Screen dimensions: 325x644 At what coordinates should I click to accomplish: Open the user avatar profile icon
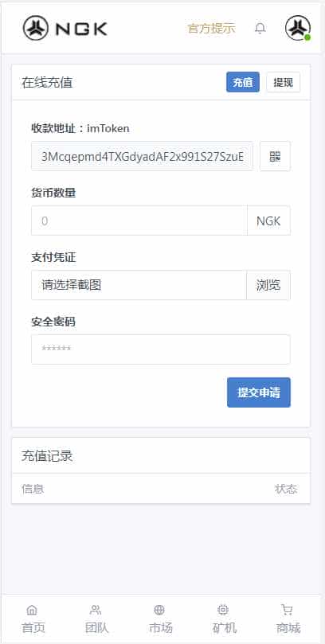coord(298,29)
